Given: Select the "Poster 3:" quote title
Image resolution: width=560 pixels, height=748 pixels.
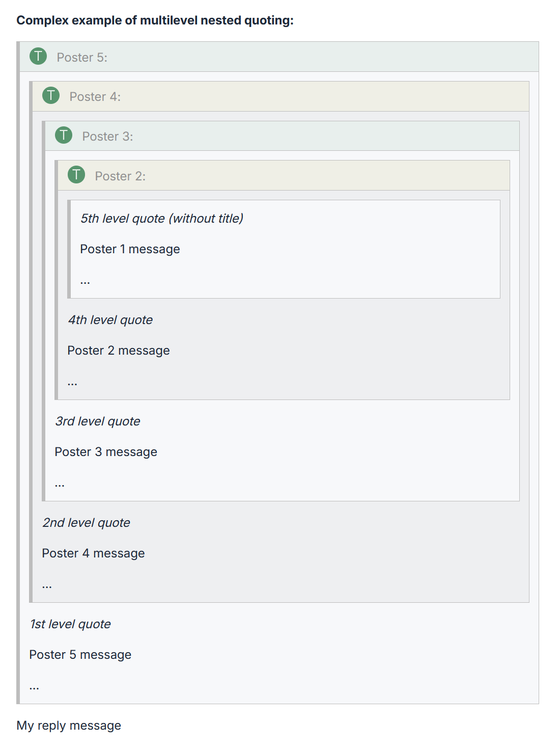Looking at the screenshot, I should click(107, 137).
